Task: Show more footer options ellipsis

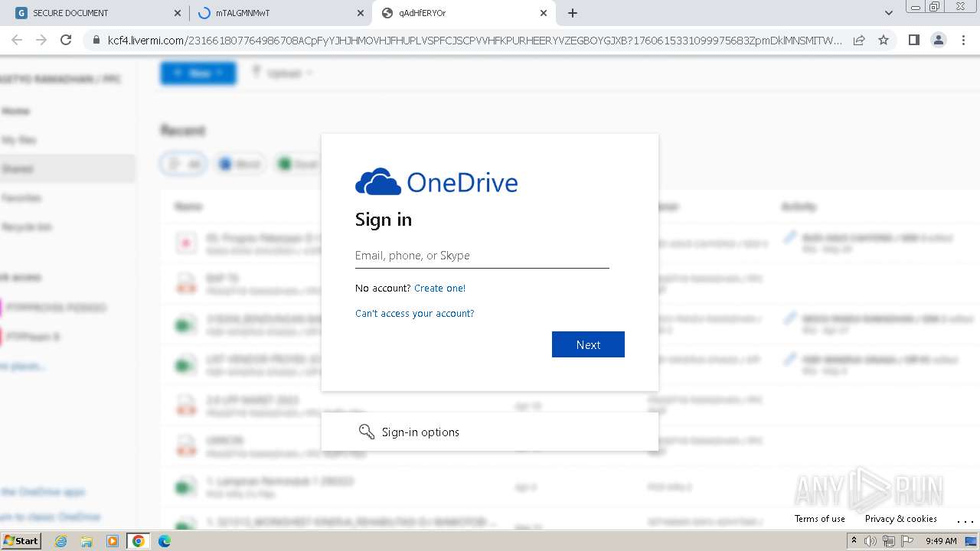Action: [x=965, y=520]
